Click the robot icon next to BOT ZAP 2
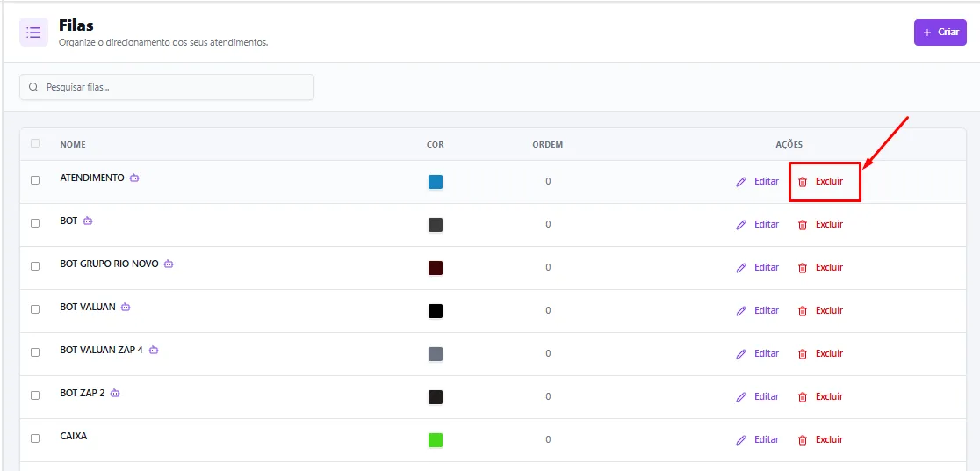The height and width of the screenshot is (471, 980). (x=115, y=394)
